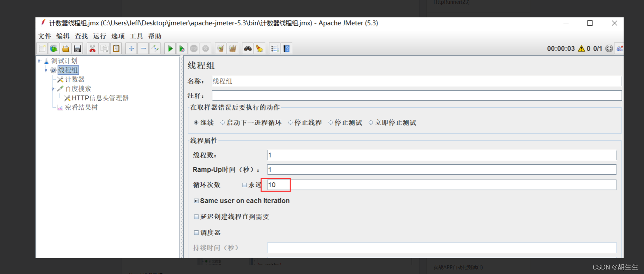
Task: Start the test with green play icon
Action: coord(170,48)
